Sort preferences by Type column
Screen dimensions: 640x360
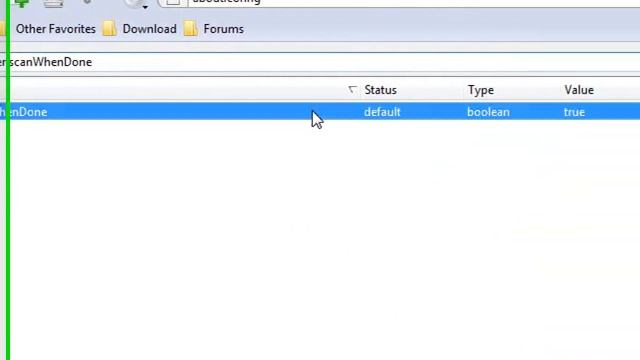481,90
